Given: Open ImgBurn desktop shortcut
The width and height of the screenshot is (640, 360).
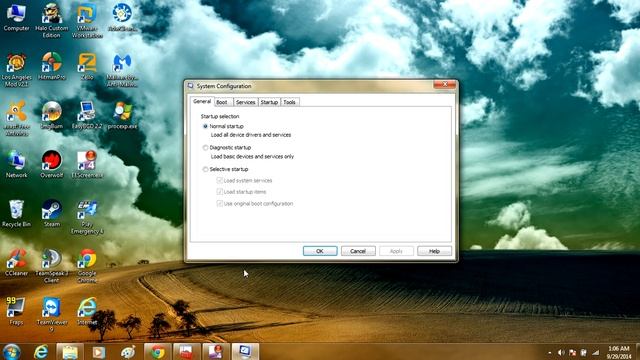Looking at the screenshot, I should (x=51, y=115).
